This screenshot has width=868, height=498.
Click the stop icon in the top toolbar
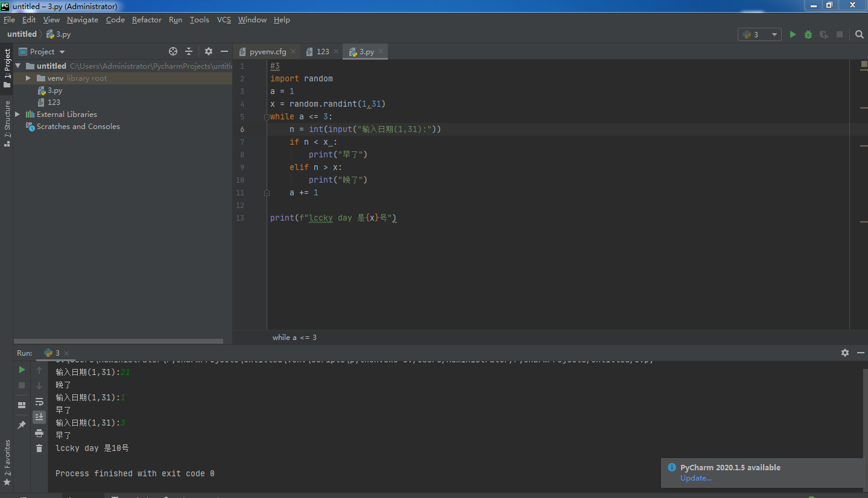(840, 34)
